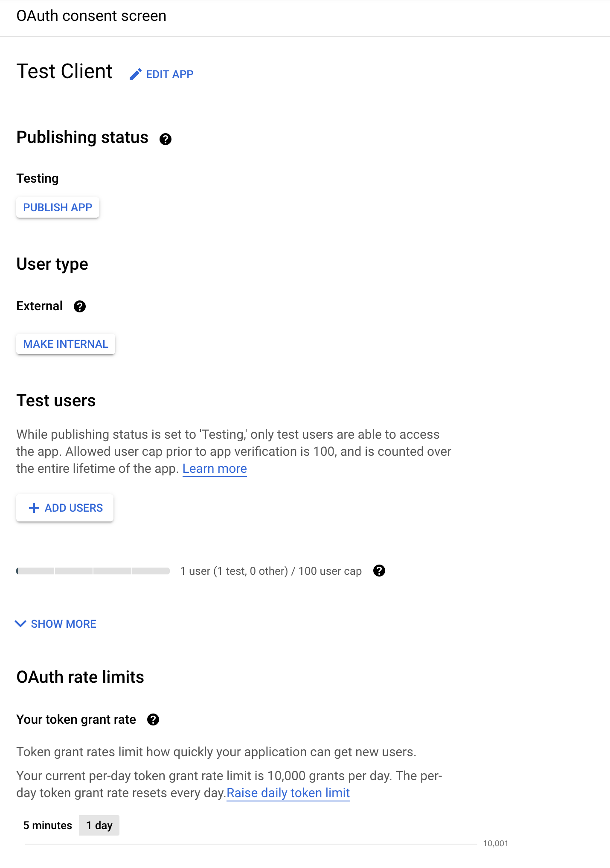Switch publishing status using PUBLISH APP
This screenshot has height=868, width=610.
coord(58,207)
